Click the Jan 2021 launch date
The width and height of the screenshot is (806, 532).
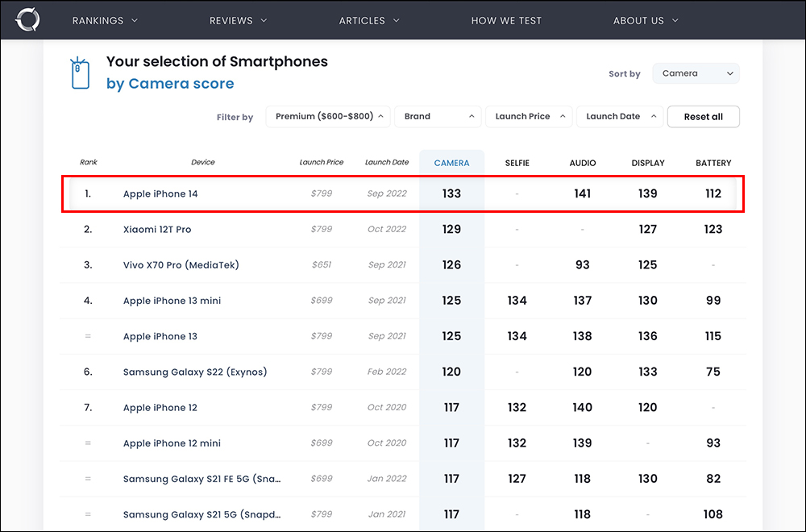point(387,514)
